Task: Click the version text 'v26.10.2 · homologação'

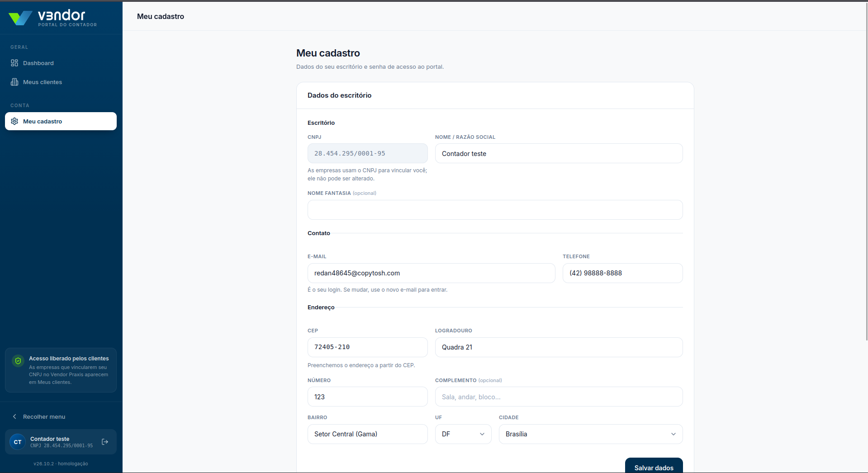Action: (61, 464)
